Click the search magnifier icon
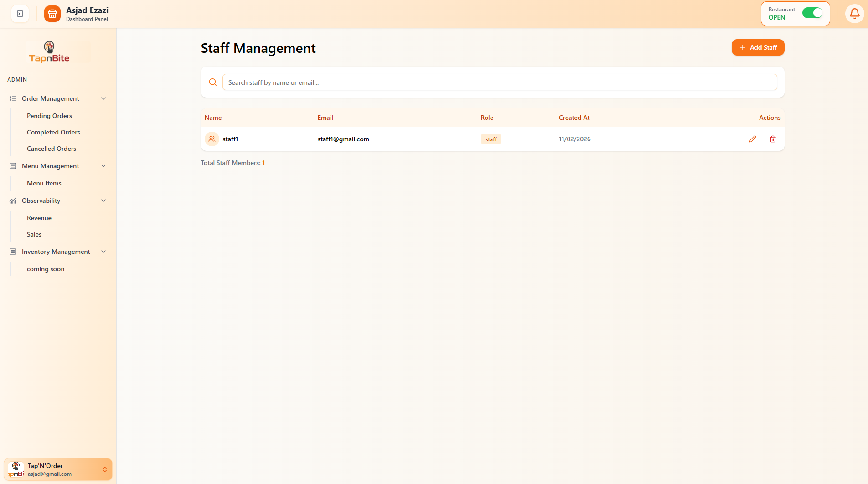The image size is (868, 484). [212, 82]
